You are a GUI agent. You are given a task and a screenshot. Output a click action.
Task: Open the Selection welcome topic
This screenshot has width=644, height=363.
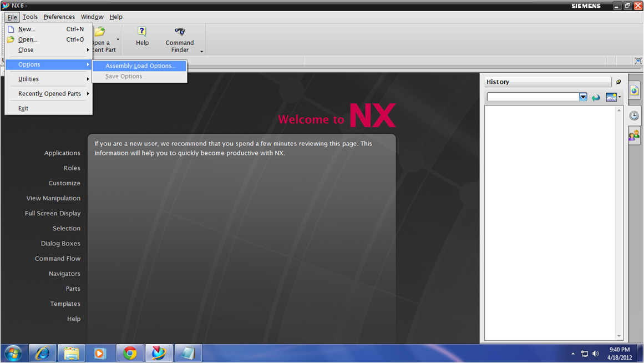(67, 229)
